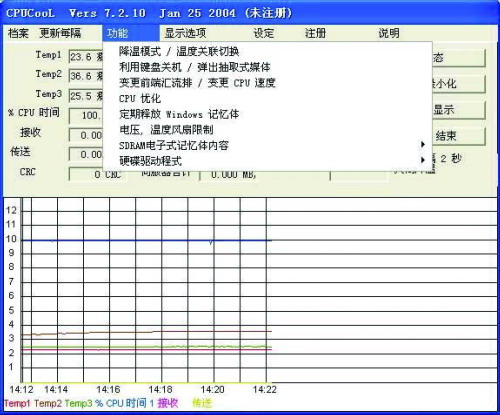500x415 pixels.
Task: Choose SDRAM电子式记忆体内容 menu item
Action: tap(267, 145)
